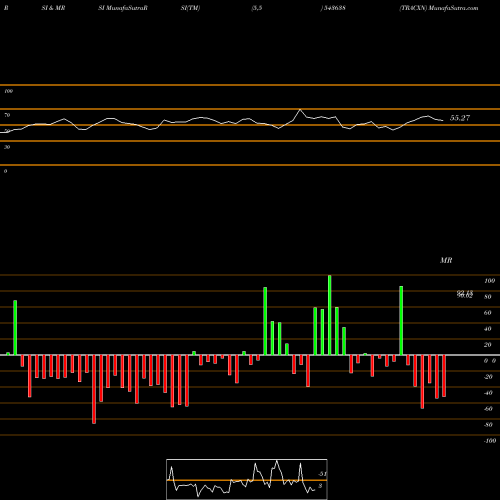The width and height of the screenshot is (500, 500).
Task: Click the MR axis label 20
Action: click(488, 345)
